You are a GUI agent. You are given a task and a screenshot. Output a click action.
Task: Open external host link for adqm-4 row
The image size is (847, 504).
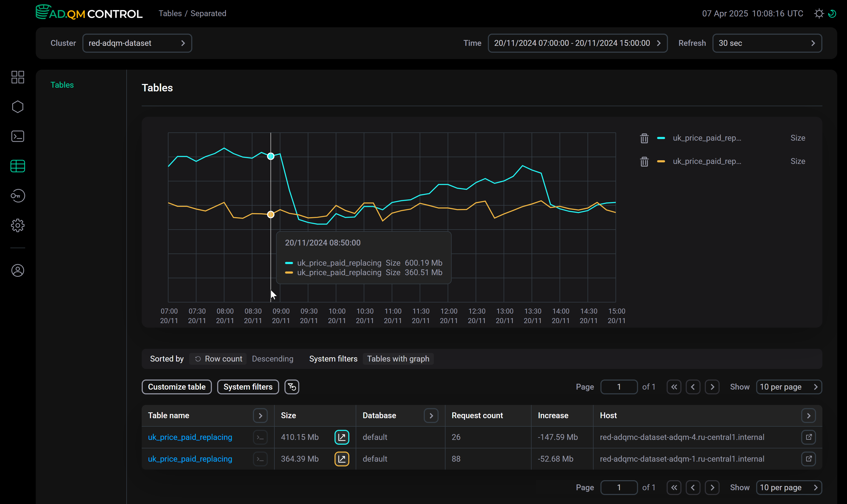[x=808, y=437]
